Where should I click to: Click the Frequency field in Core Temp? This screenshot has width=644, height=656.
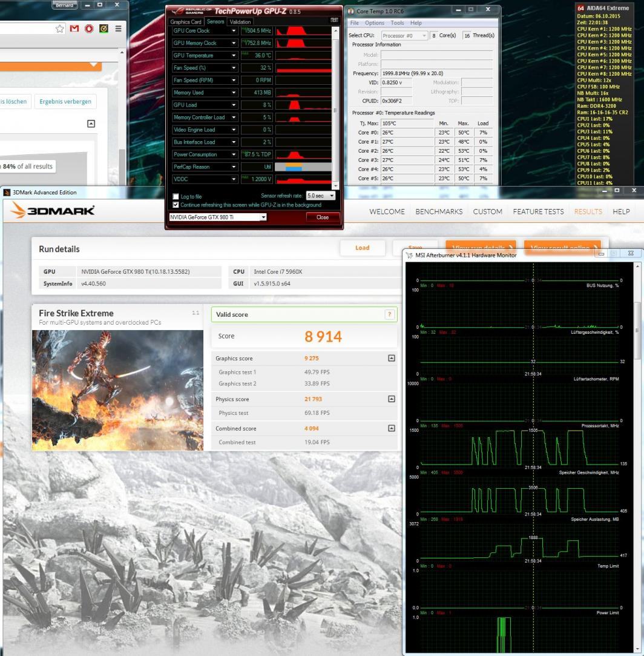tap(436, 73)
